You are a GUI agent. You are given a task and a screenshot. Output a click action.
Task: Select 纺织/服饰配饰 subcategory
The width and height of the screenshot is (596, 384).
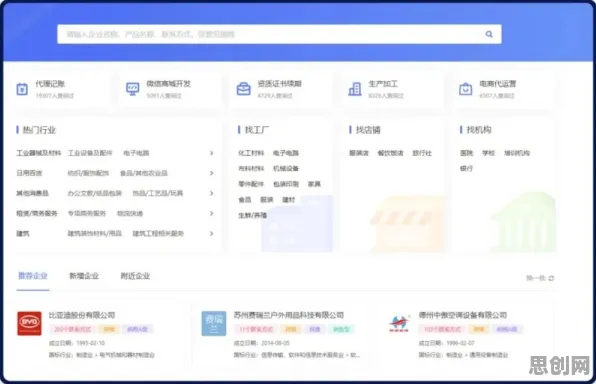(x=88, y=173)
